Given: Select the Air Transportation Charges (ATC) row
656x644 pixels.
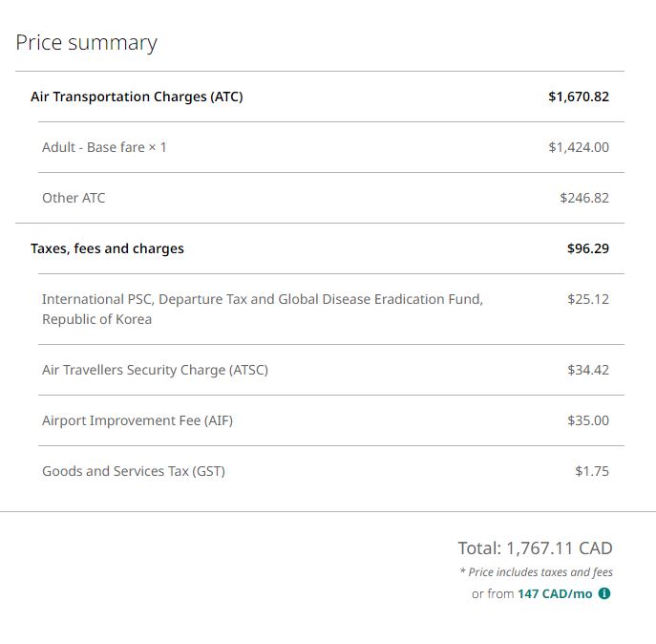Looking at the screenshot, I should [137, 97].
